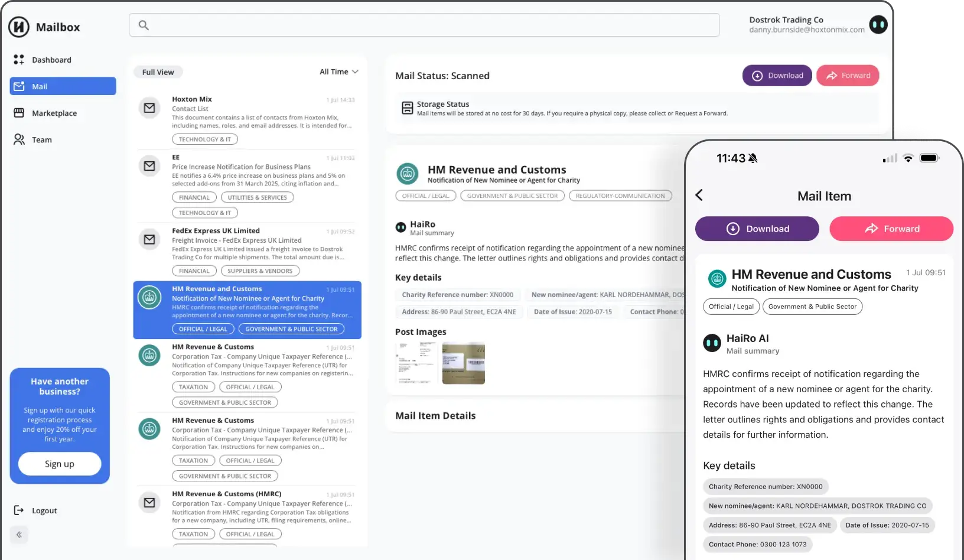Expand the Mail Item Details section
Viewport: 964px width, 560px height.
[x=435, y=416]
